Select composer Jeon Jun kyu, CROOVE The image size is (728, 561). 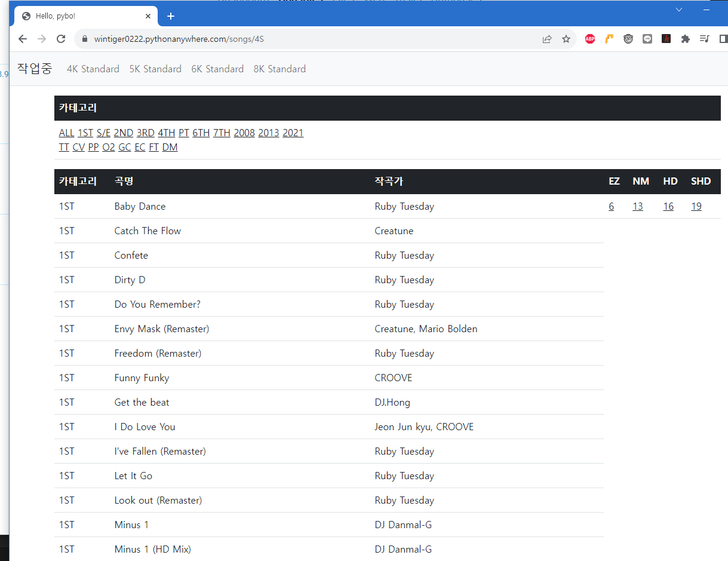click(424, 427)
